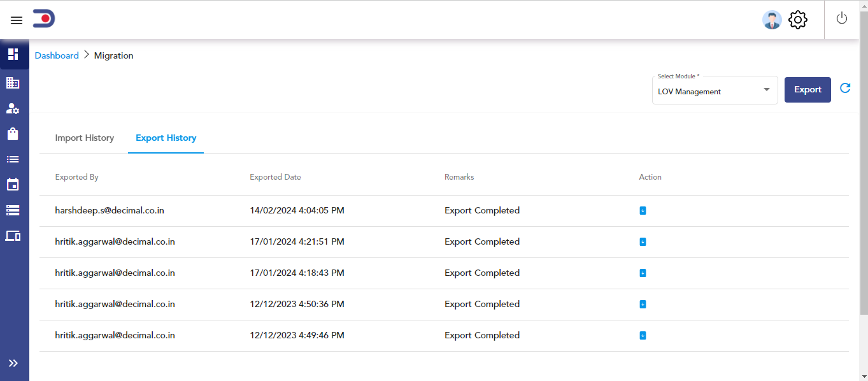This screenshot has width=868, height=381.
Task: Download the harshdeep.s 14/02/2024 export
Action: click(x=643, y=211)
